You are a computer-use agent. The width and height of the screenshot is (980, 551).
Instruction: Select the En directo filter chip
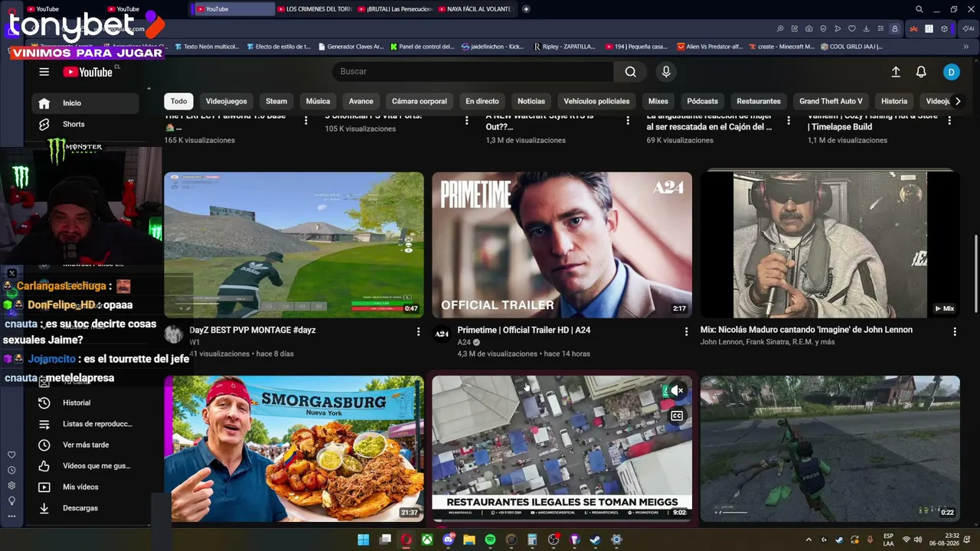click(x=482, y=101)
